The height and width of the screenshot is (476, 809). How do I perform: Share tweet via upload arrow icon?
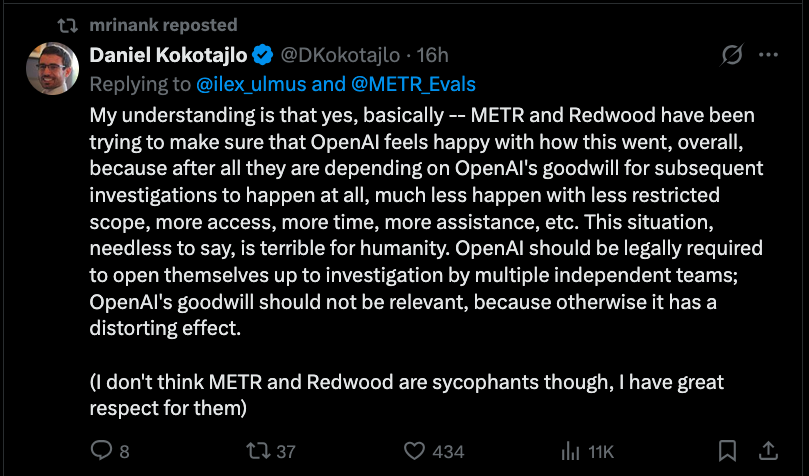(x=768, y=451)
